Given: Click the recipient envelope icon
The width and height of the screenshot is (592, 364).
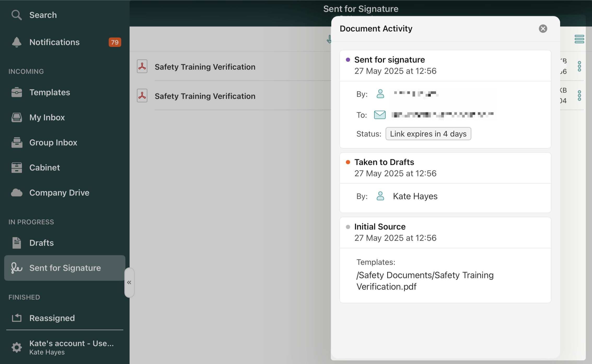Looking at the screenshot, I should pos(380,115).
